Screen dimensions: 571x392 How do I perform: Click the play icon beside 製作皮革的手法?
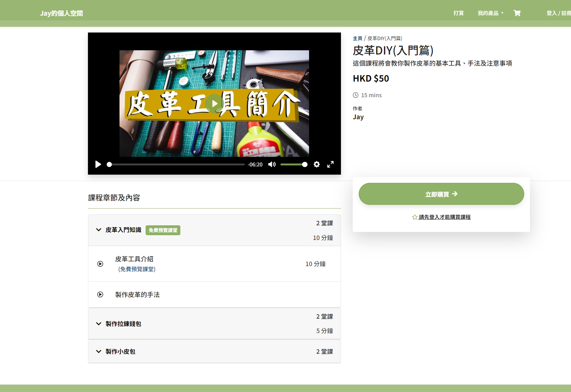pos(100,294)
